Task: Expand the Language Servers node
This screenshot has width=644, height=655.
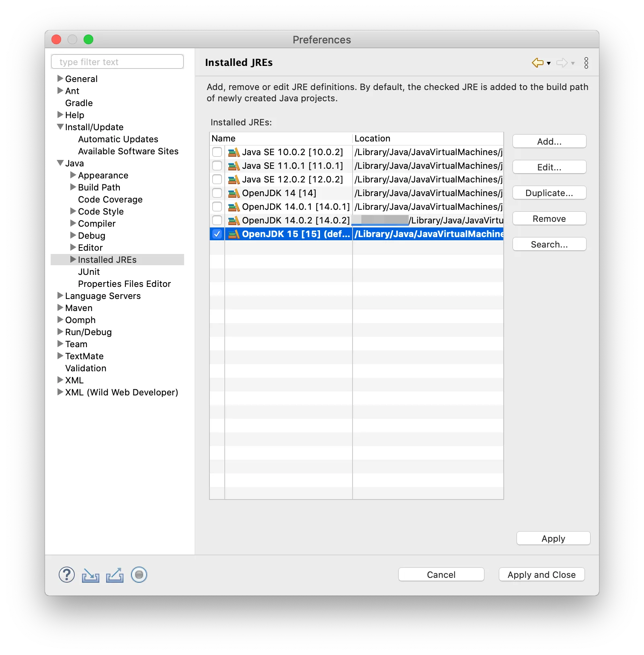Action: (60, 295)
